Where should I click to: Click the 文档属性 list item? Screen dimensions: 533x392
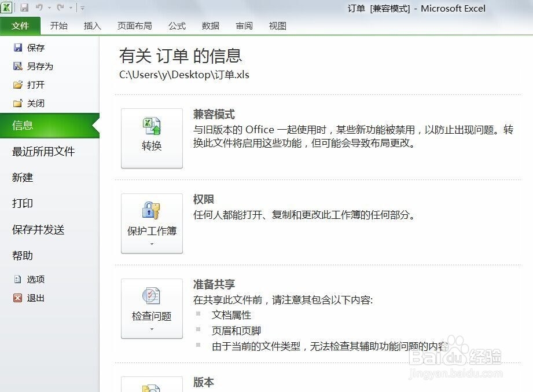(231, 315)
